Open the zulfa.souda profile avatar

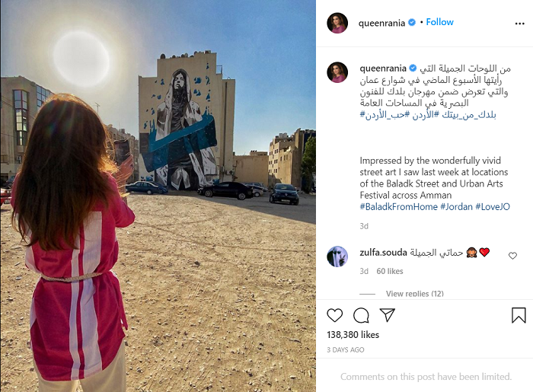[337, 257]
